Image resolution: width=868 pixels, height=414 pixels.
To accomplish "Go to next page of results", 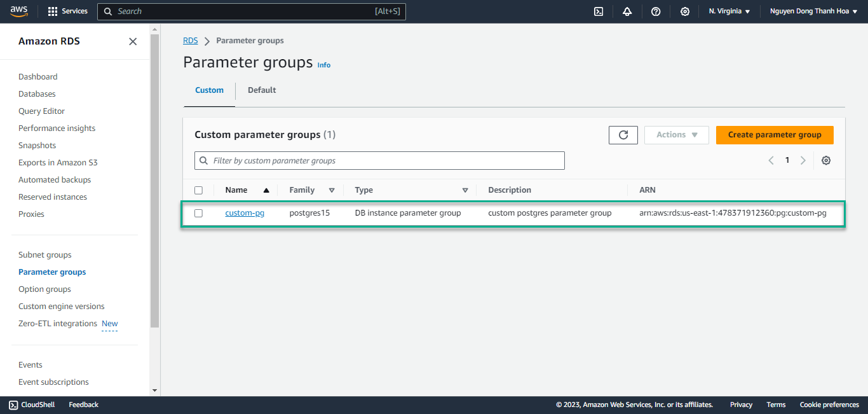I will pyautogui.click(x=803, y=160).
